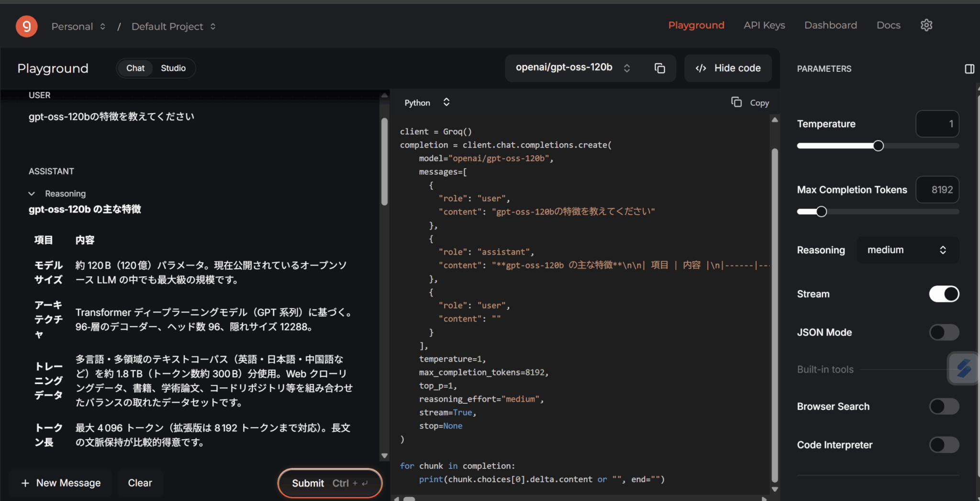Viewport: 980px width, 501px height.
Task: Switch to Chat mode
Action: pos(135,68)
